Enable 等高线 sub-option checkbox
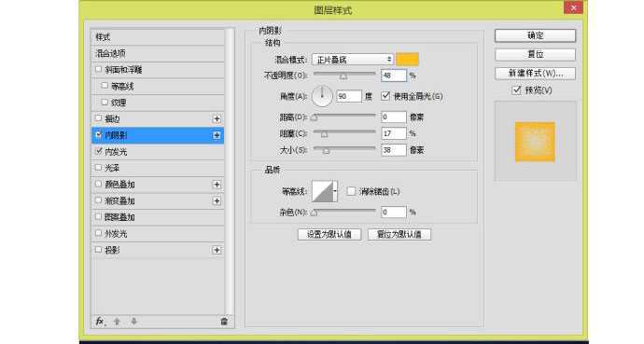644x344 pixels. (105, 86)
